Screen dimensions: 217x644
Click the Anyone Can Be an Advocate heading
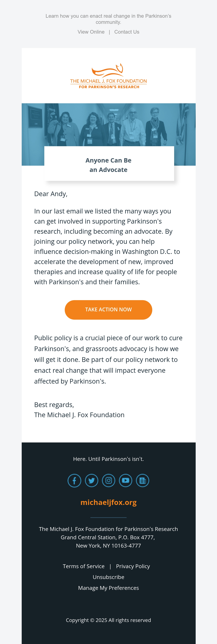(x=108, y=165)
